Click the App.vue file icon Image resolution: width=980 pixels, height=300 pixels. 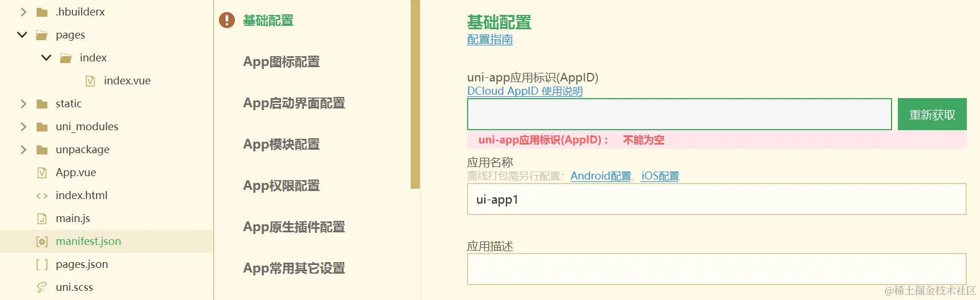[x=42, y=173]
